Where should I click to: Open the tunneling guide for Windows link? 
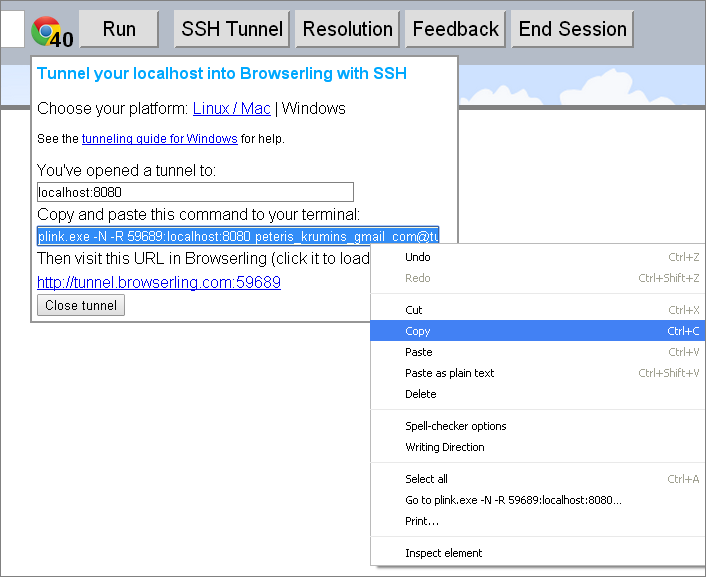click(159, 139)
